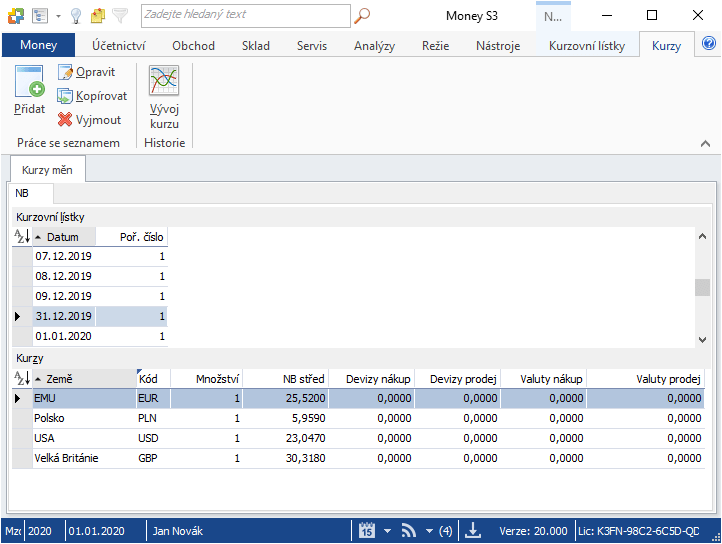Click the RSS feed icon
722x544 pixels.
(x=409, y=531)
